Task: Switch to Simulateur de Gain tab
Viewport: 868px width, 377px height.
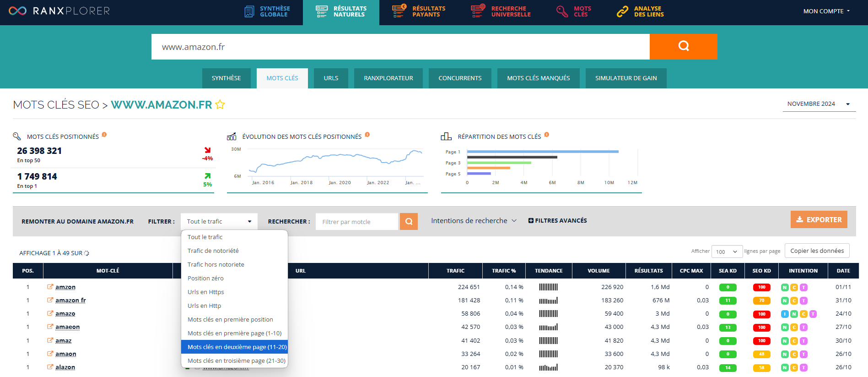Action: (x=626, y=78)
